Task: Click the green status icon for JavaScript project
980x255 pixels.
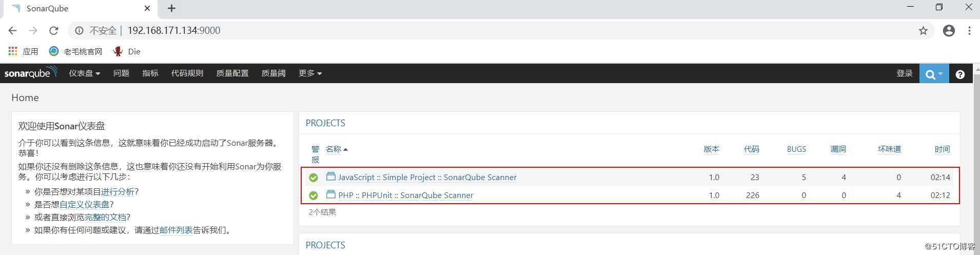Action: coord(313,178)
